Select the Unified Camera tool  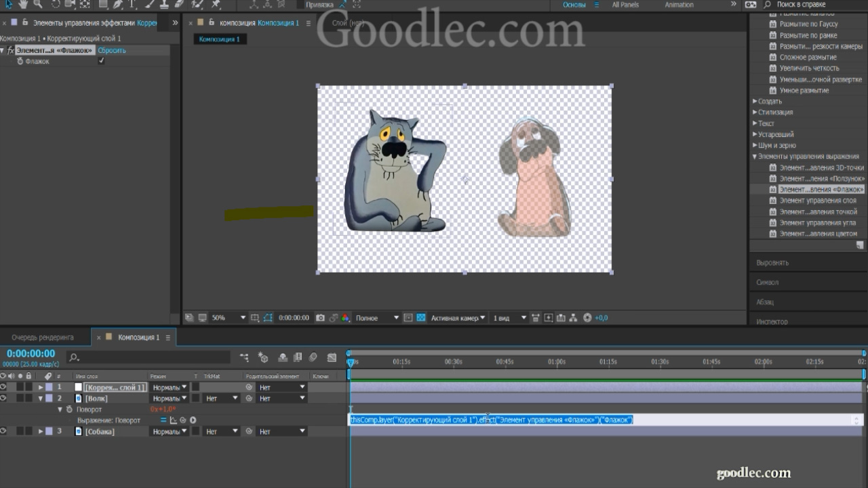(70, 5)
